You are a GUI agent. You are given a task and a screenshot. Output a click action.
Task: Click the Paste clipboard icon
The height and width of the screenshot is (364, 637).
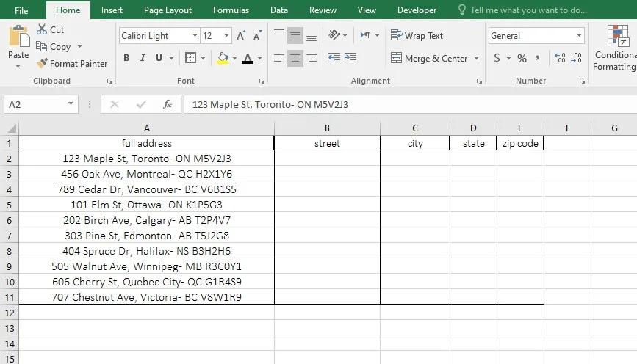pos(18,36)
